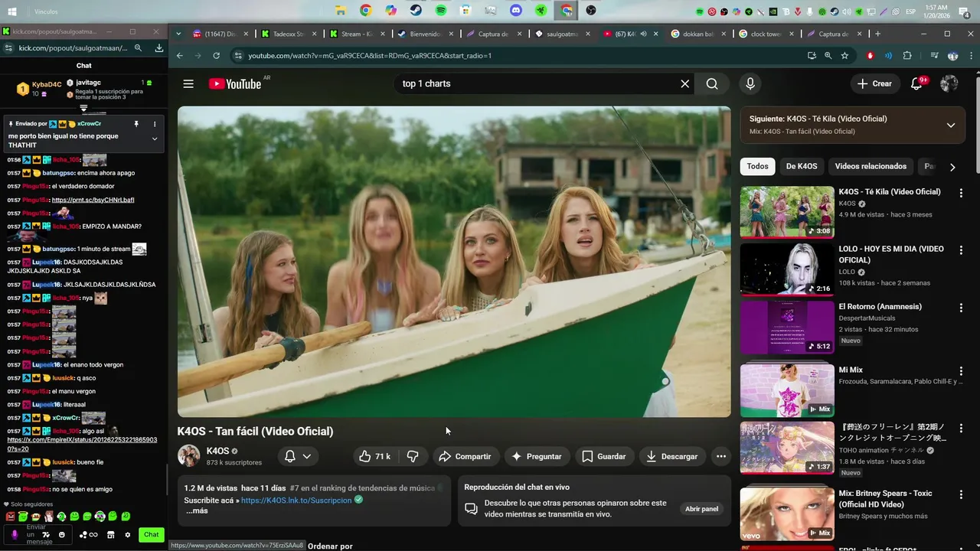This screenshot has width=980, height=551.
Task: Open Kick chat shop icon
Action: click(110, 535)
